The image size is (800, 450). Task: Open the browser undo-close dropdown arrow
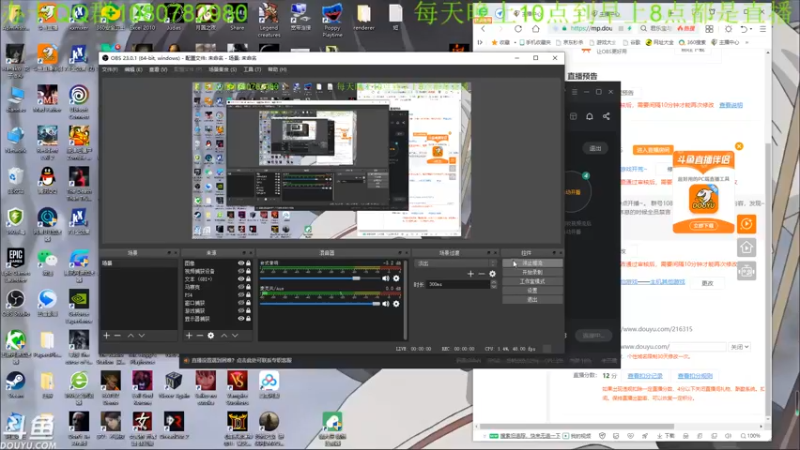(x=752, y=29)
